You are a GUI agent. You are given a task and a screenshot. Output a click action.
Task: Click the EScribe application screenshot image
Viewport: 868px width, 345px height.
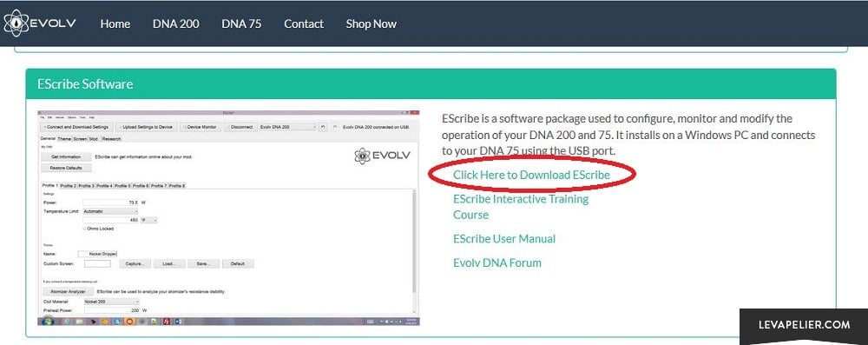tap(228, 218)
